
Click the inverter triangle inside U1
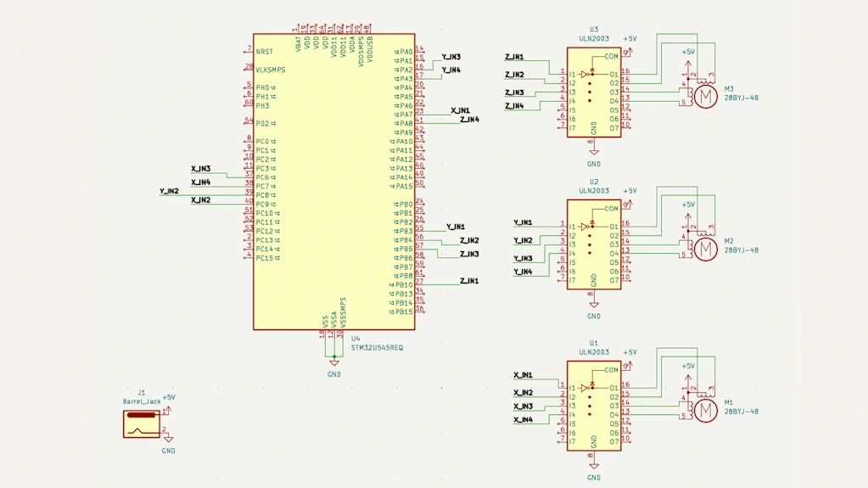click(585, 388)
